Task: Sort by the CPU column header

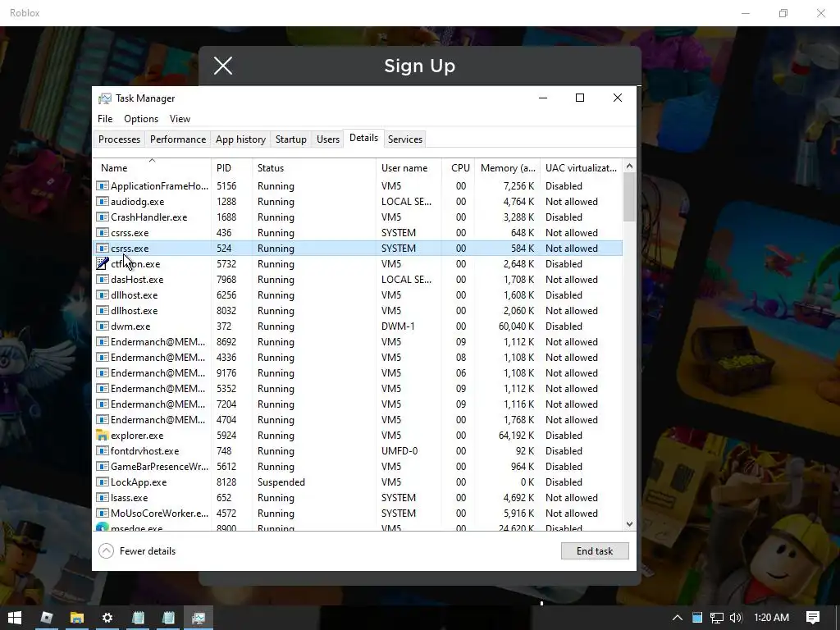Action: point(459,167)
